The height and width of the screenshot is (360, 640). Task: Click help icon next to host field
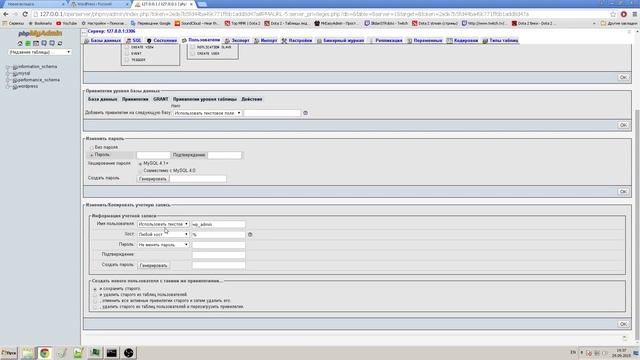(250, 235)
